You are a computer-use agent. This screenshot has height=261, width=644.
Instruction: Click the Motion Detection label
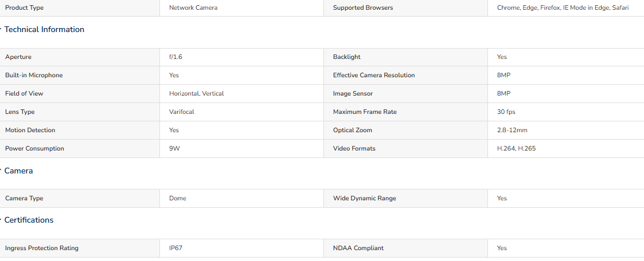(30, 130)
